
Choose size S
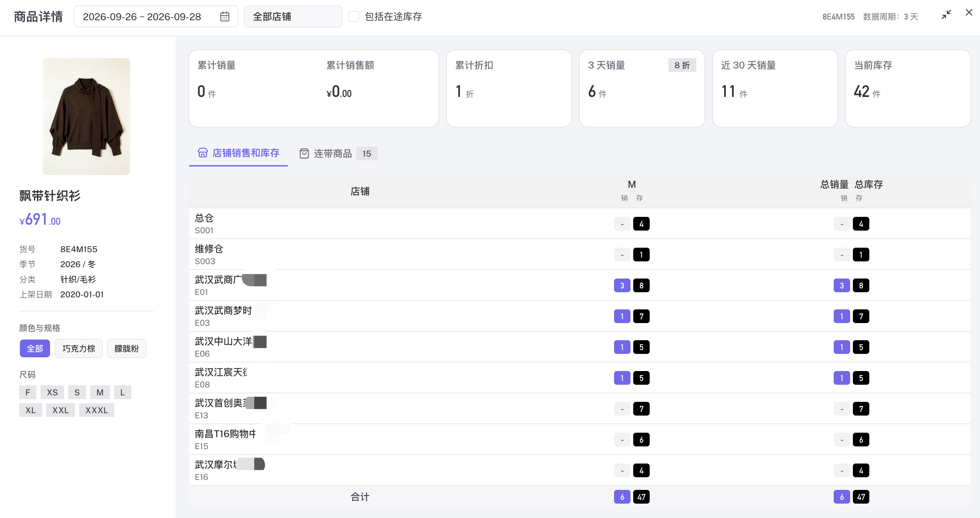[x=77, y=392]
